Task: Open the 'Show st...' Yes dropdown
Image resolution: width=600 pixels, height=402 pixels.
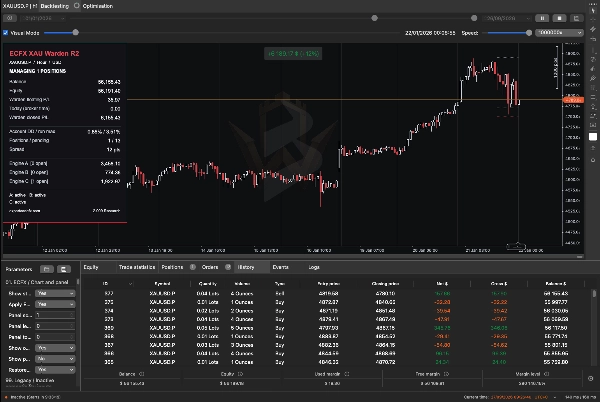Action: [55, 293]
